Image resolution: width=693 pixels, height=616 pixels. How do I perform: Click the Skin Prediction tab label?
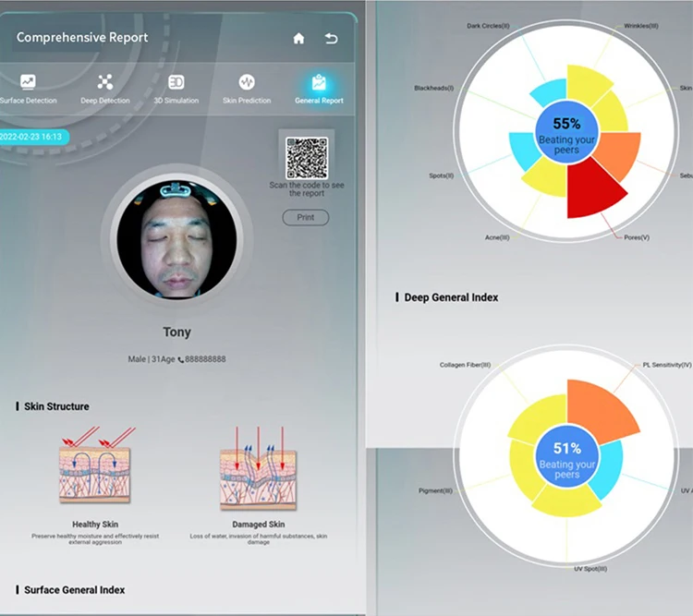pos(247,101)
